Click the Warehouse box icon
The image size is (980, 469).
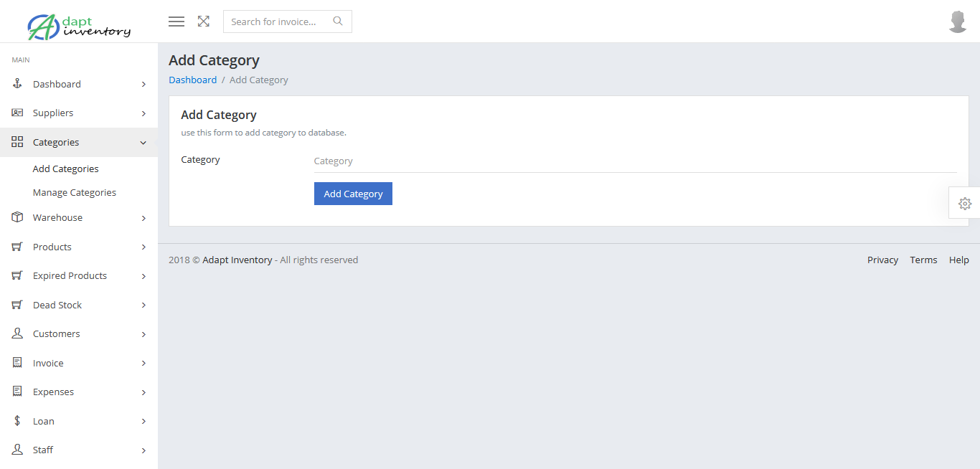pyautogui.click(x=17, y=217)
